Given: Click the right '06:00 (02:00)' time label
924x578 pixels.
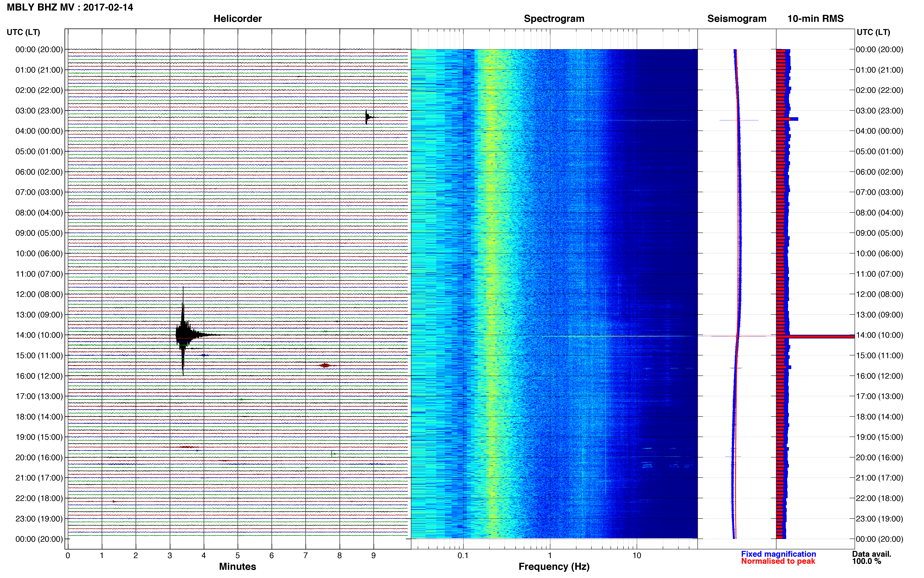Looking at the screenshot, I should pos(879,172).
